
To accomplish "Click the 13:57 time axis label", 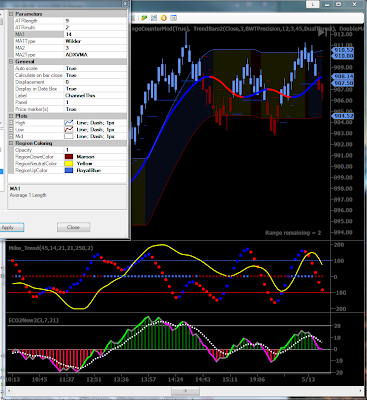I will [x=148, y=380].
